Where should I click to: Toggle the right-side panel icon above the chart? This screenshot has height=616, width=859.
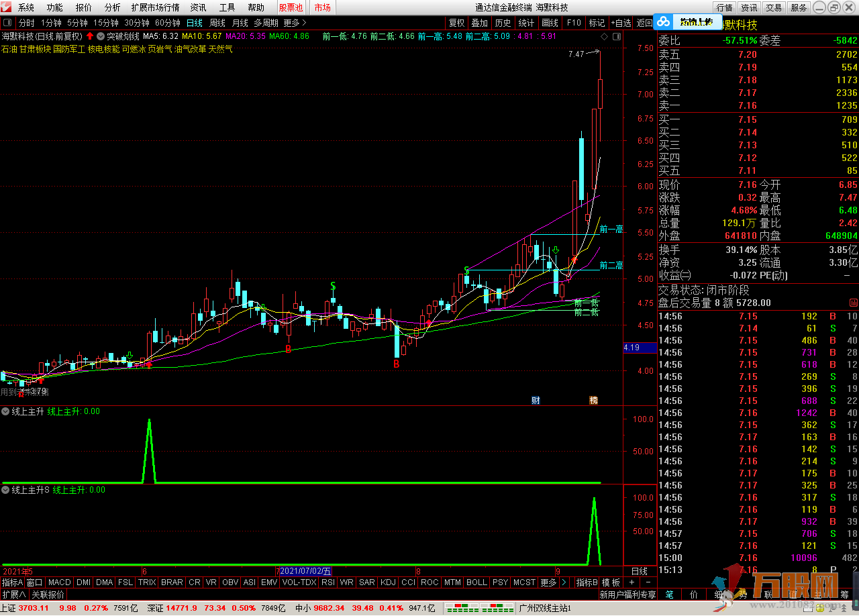(x=615, y=36)
